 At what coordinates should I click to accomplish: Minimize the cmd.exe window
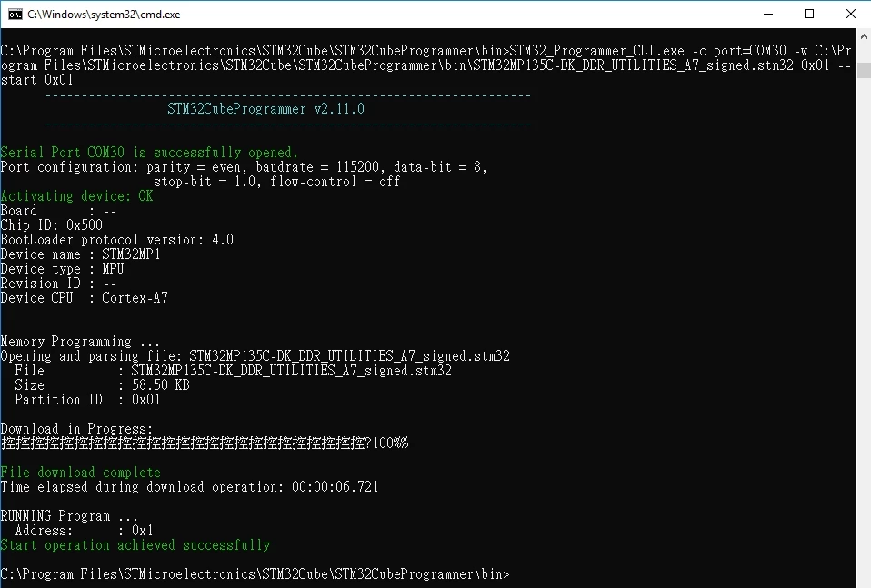(x=768, y=14)
